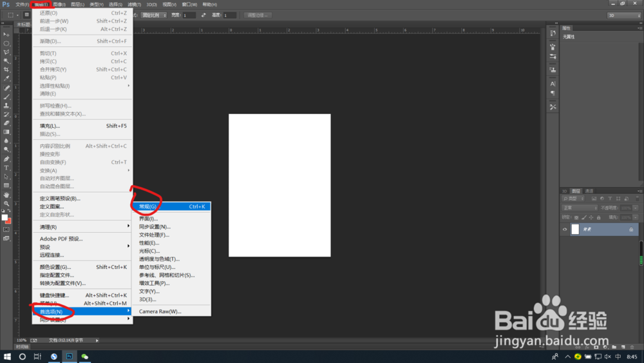The width and height of the screenshot is (644, 363).
Task: Open the 不透明度 opacity dropdown arrow
Action: pos(636,208)
